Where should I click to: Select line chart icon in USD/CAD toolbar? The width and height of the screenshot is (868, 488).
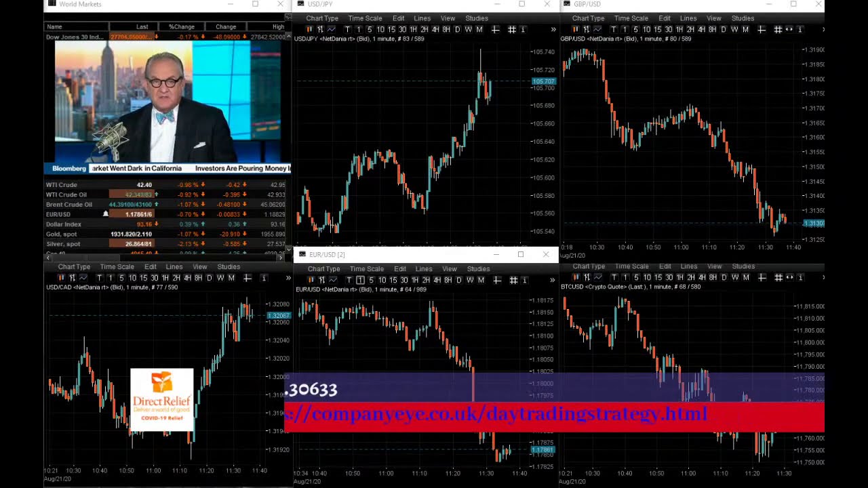click(x=83, y=278)
